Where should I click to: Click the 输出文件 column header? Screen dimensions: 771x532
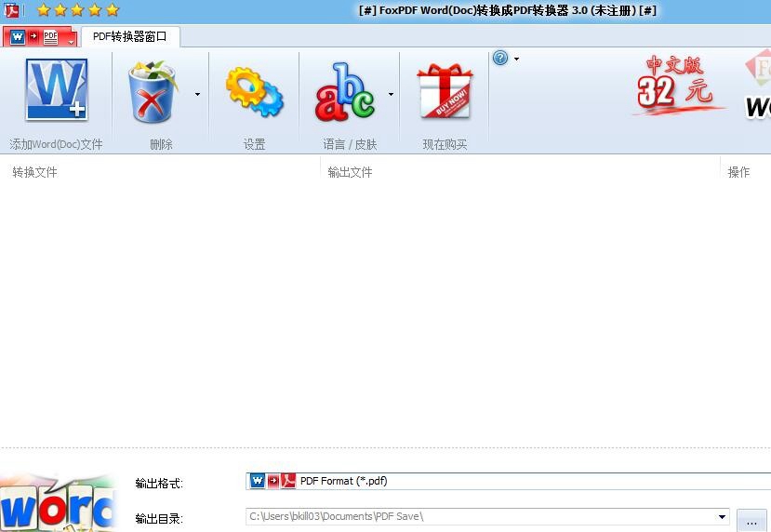pyautogui.click(x=350, y=172)
